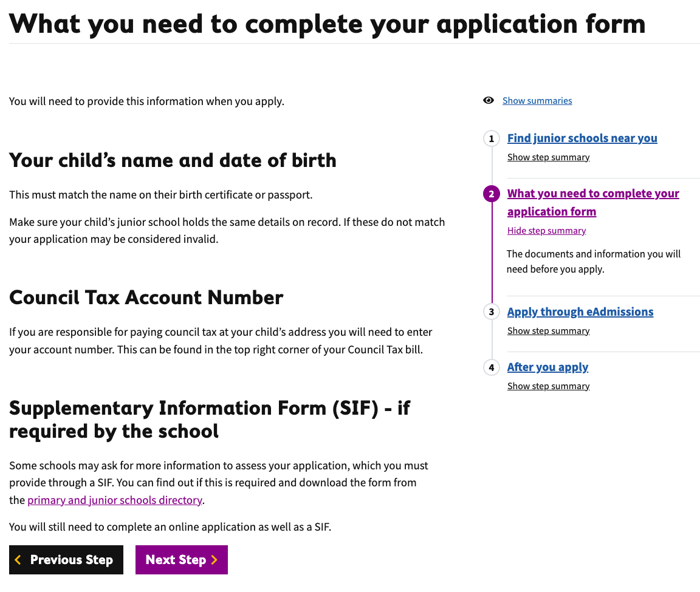The width and height of the screenshot is (700, 592).
Task: Show step summary for After you apply
Action: (x=548, y=386)
